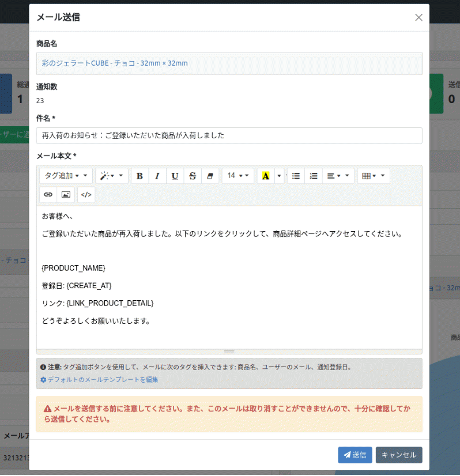Screen dimensions: 460x476
Task: Open デフォルトのメールテンプレートを編集 link
Action: tap(103, 379)
